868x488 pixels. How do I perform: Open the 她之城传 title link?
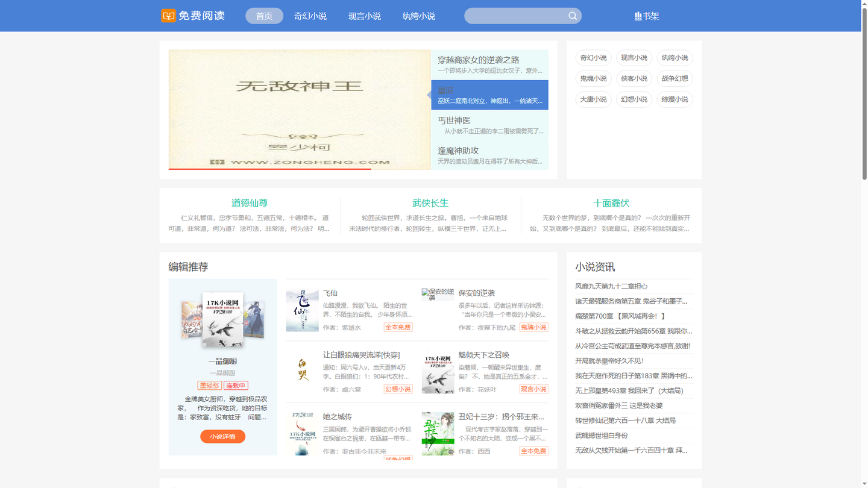[x=338, y=417]
